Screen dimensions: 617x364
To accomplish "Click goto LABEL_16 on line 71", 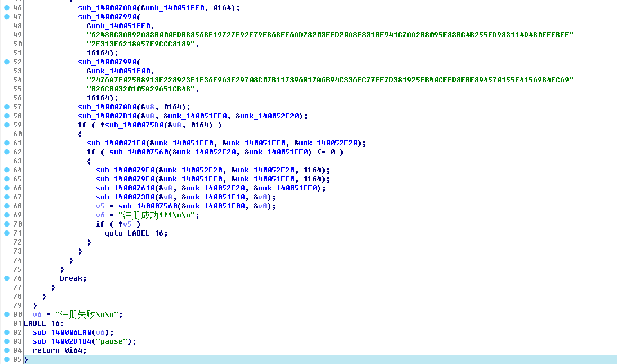I will 136,233.
